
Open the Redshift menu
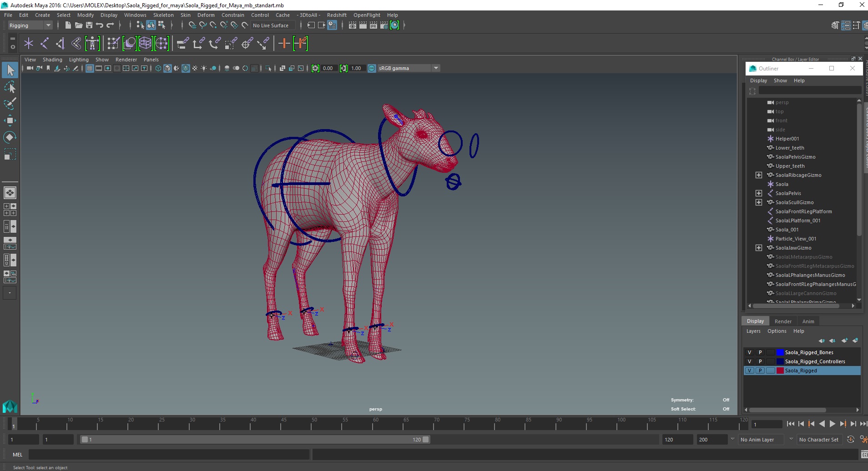tap(337, 15)
